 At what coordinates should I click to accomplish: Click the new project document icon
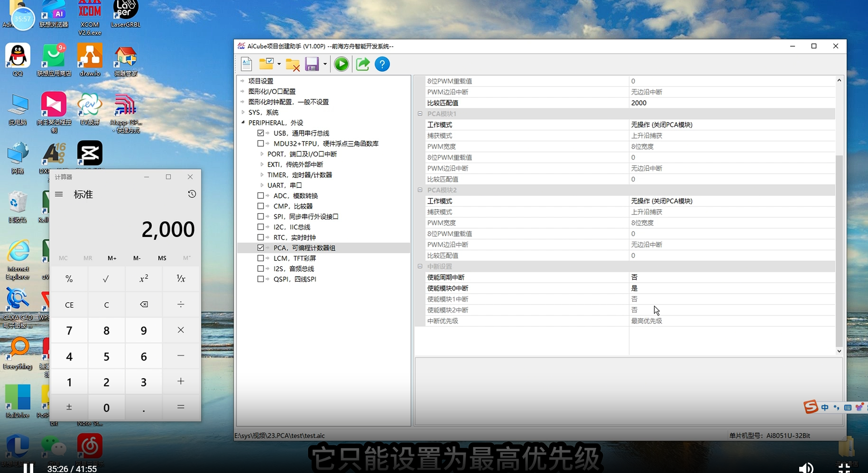(x=246, y=64)
